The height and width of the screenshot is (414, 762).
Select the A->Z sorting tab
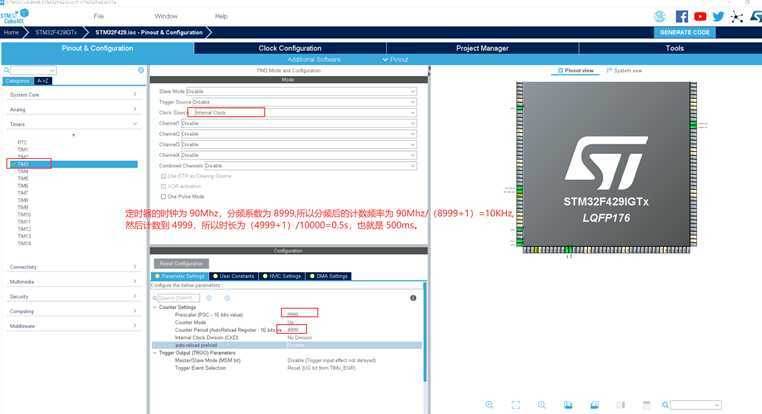point(43,81)
